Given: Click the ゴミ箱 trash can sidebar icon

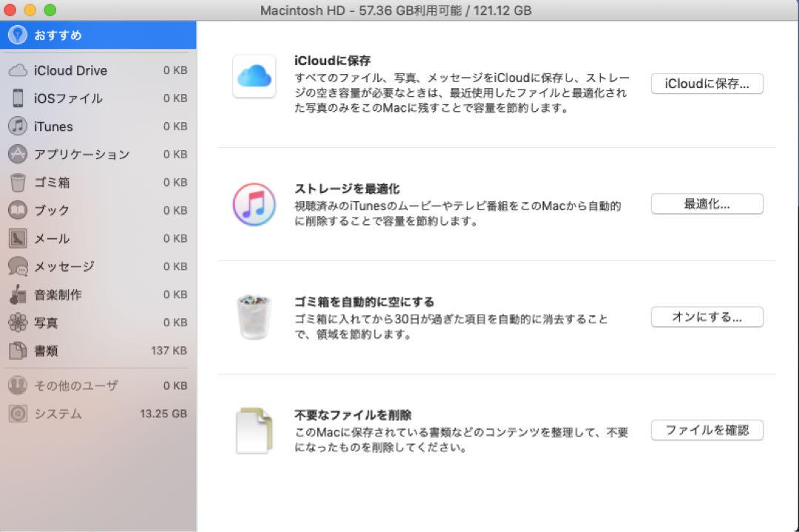Looking at the screenshot, I should click(18, 183).
